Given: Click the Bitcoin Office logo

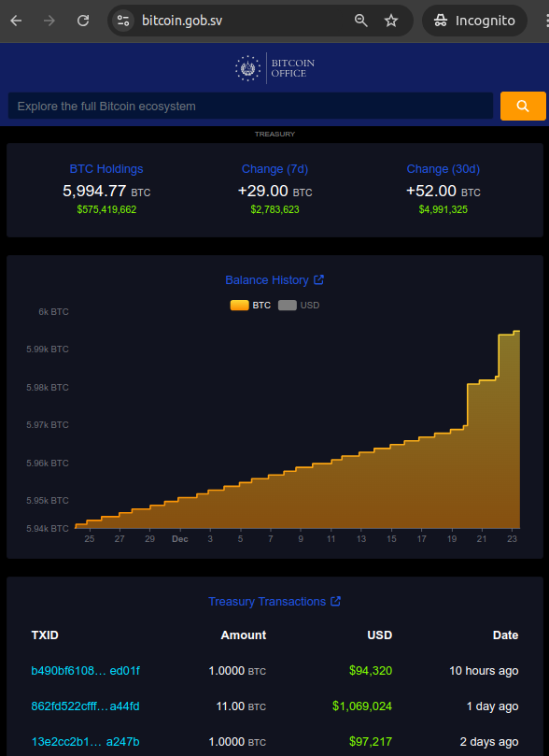Looking at the screenshot, I should [x=274, y=68].
